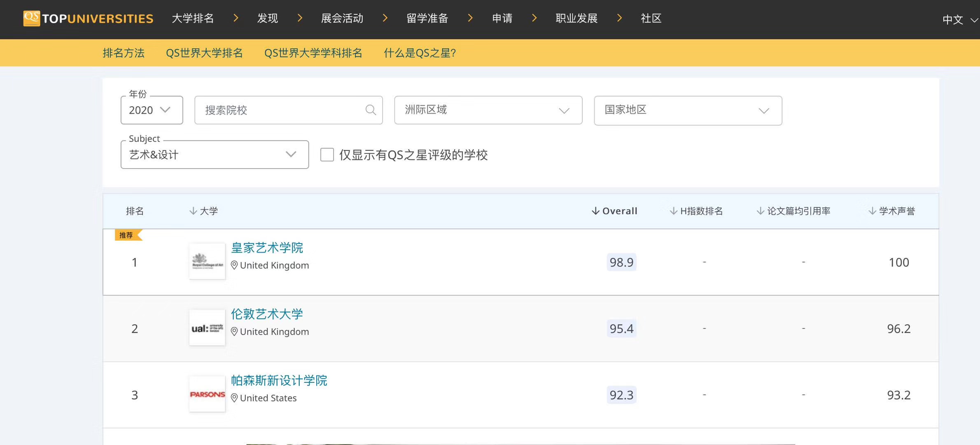Open the 年份 2020 dropdown
Viewport: 980px width, 445px height.
(152, 110)
